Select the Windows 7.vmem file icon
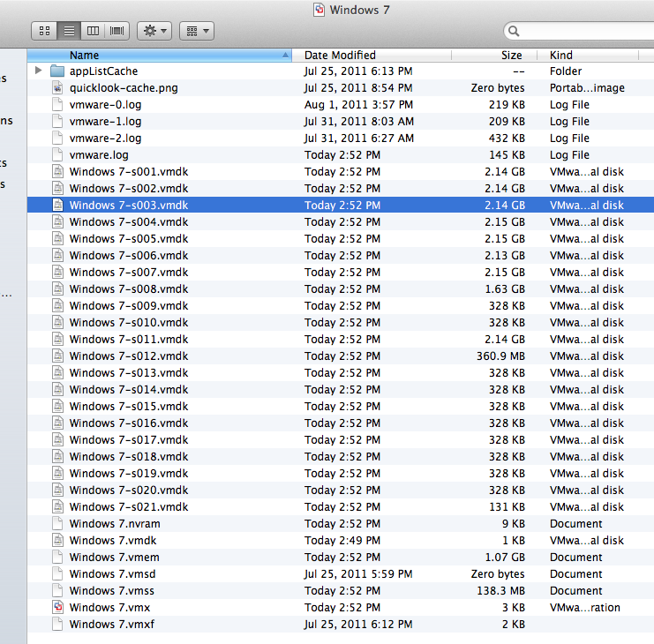This screenshot has height=644, width=654. (57, 557)
